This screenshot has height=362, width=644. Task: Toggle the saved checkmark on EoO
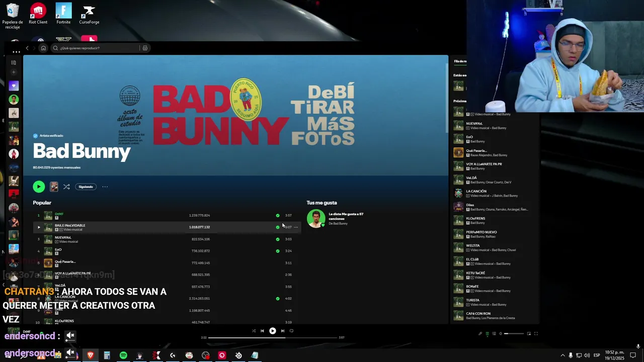pyautogui.click(x=277, y=251)
